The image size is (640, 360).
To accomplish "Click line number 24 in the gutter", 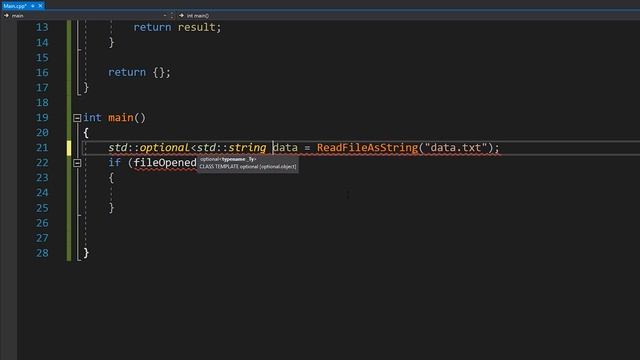I will click(42, 193).
